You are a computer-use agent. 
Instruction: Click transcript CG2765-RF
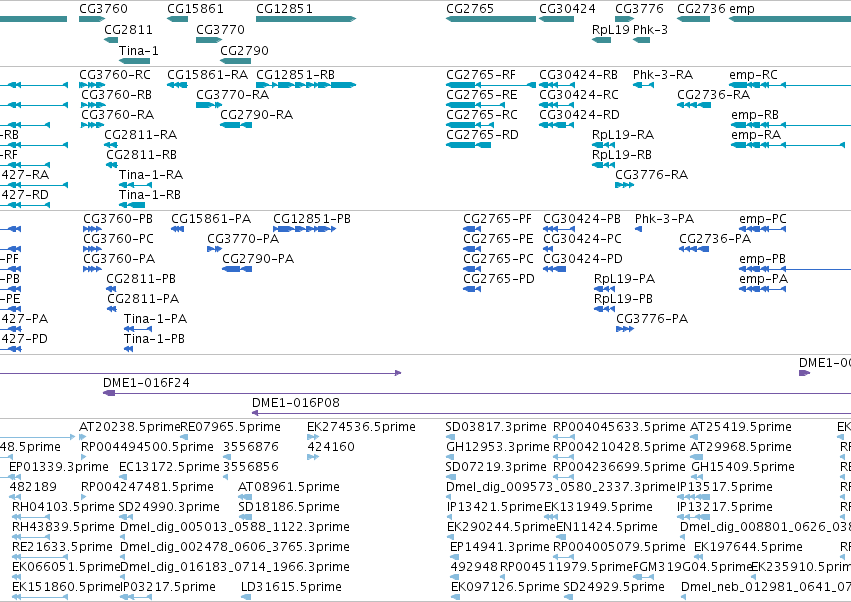pyautogui.click(x=491, y=85)
